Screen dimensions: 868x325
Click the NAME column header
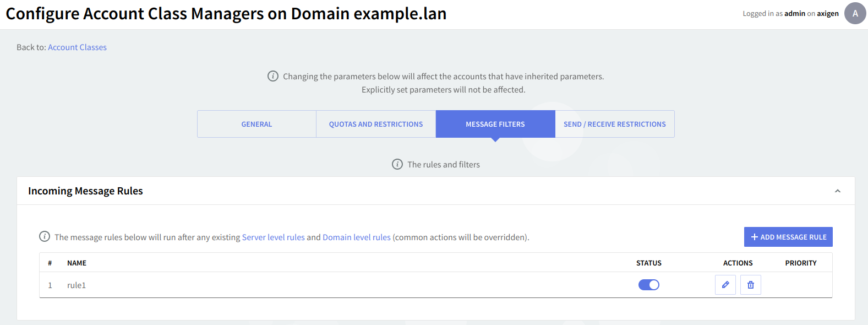77,263
